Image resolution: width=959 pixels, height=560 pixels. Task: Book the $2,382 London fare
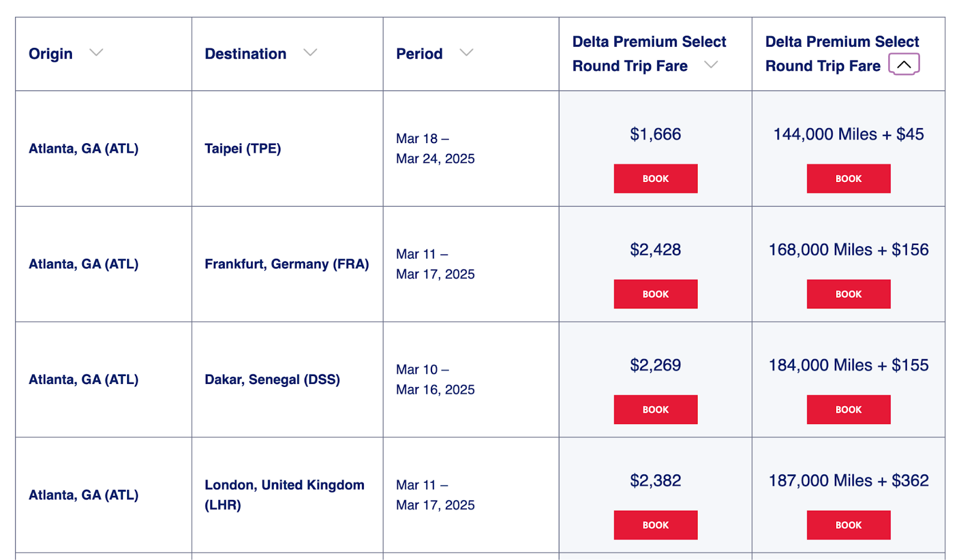(x=655, y=525)
